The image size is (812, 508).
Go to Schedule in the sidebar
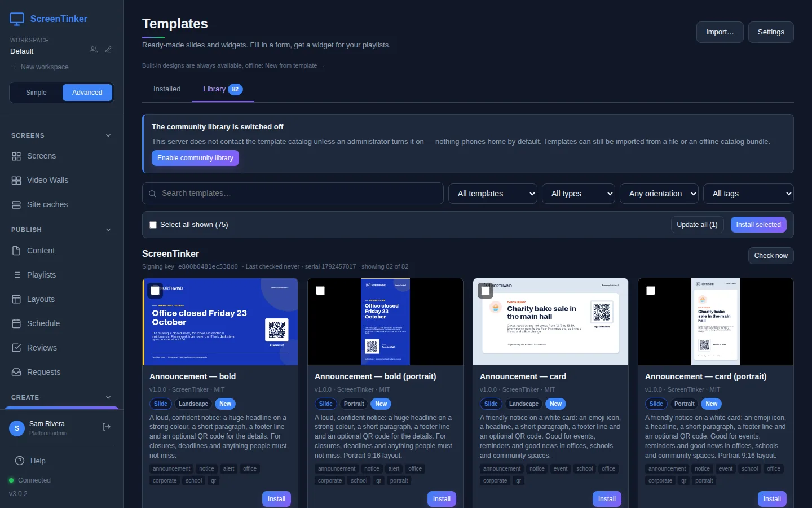click(x=62, y=323)
